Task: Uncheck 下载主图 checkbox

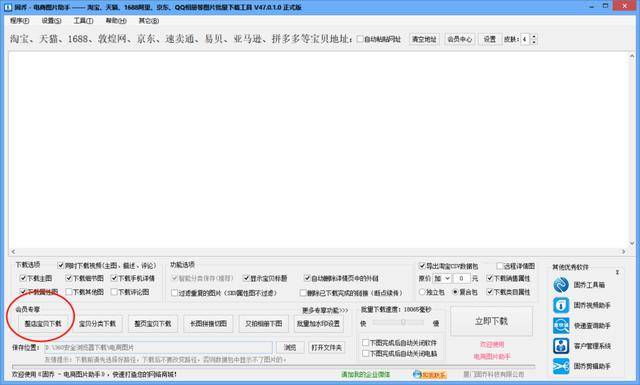Action: pos(23,278)
